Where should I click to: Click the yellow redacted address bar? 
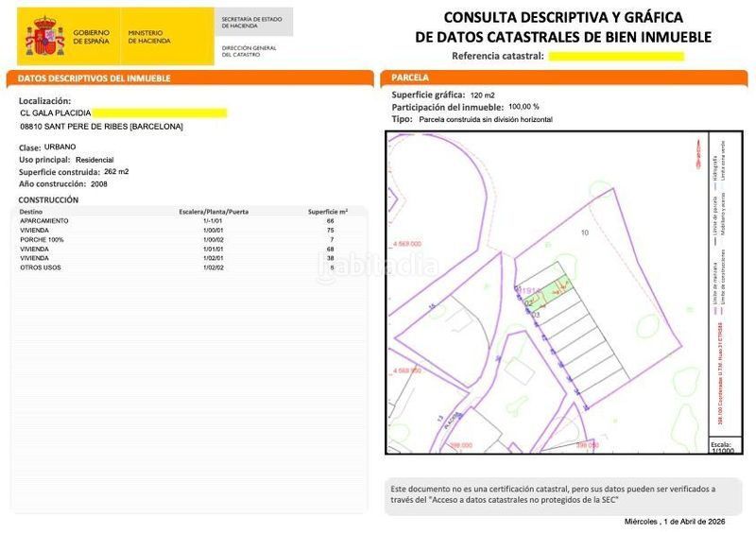point(160,112)
